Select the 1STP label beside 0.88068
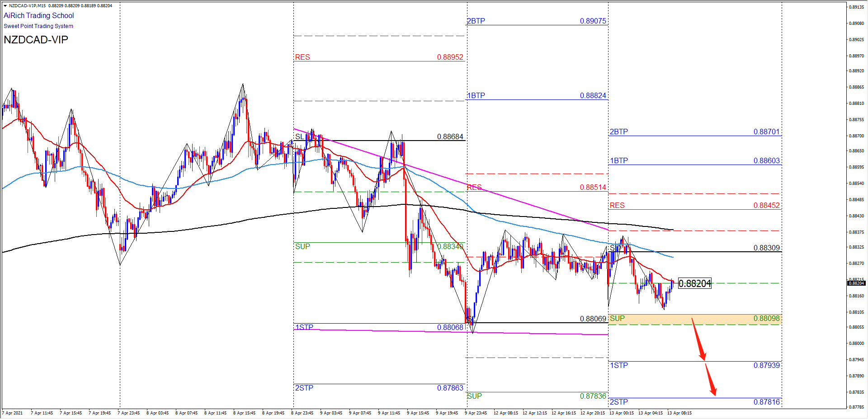 point(304,327)
